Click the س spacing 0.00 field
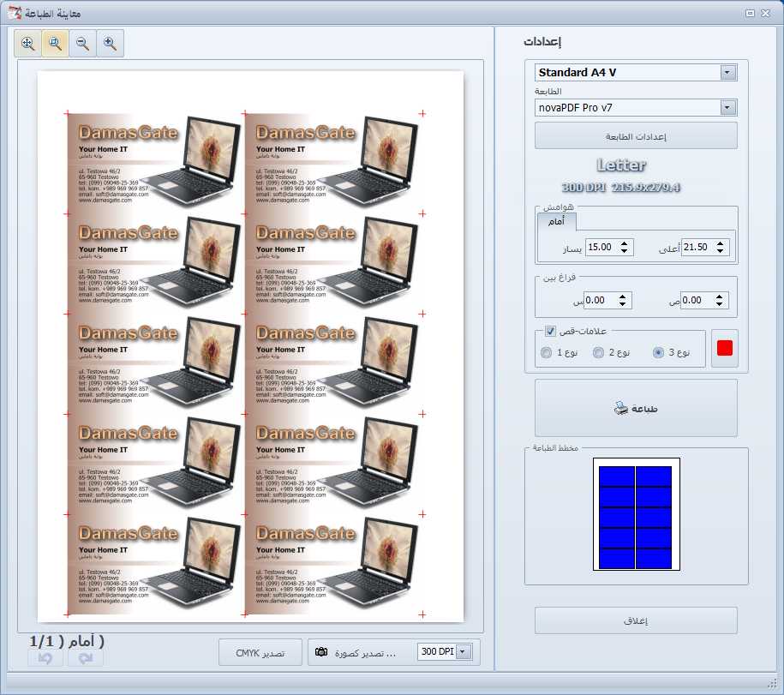Screen dimensions: 784x695 (x=600, y=300)
